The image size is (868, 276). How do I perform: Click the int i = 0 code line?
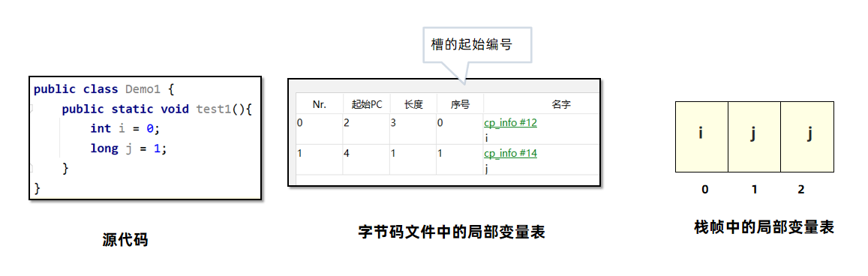point(125,129)
